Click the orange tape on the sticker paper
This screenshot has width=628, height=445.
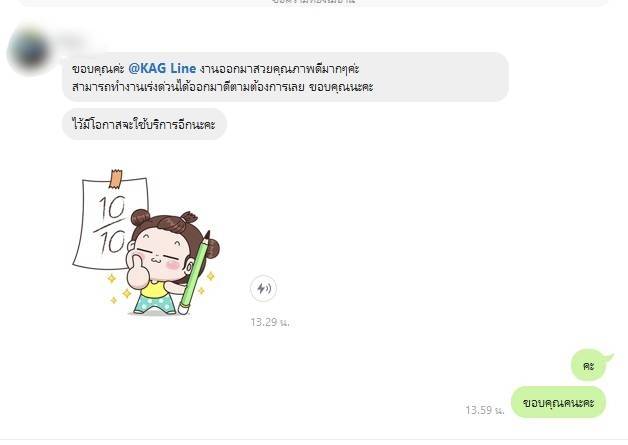[x=115, y=179]
